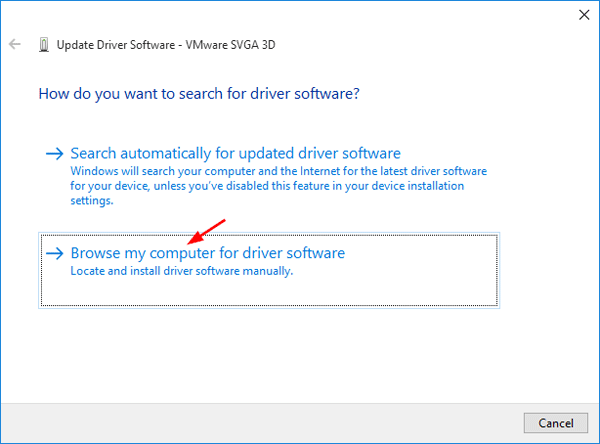Click the description line ending with 'settings.'
Viewport: 600px width, 444px height.
[94, 199]
